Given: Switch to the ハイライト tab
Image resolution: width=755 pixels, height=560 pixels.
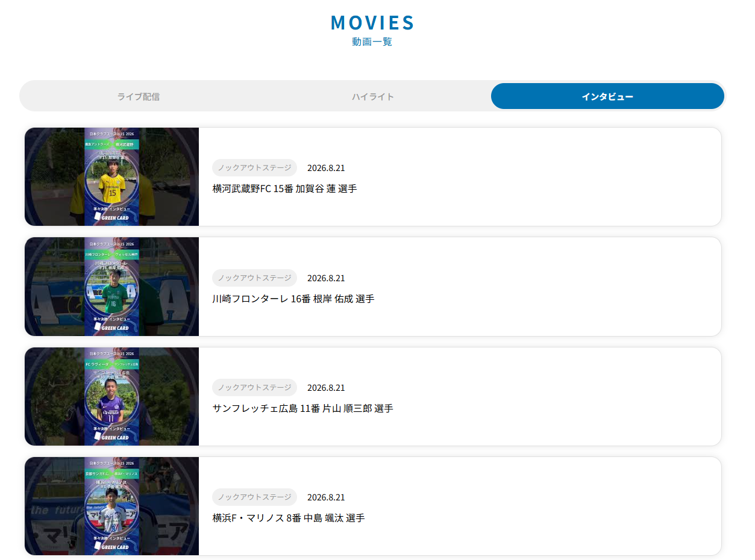Looking at the screenshot, I should (x=373, y=96).
